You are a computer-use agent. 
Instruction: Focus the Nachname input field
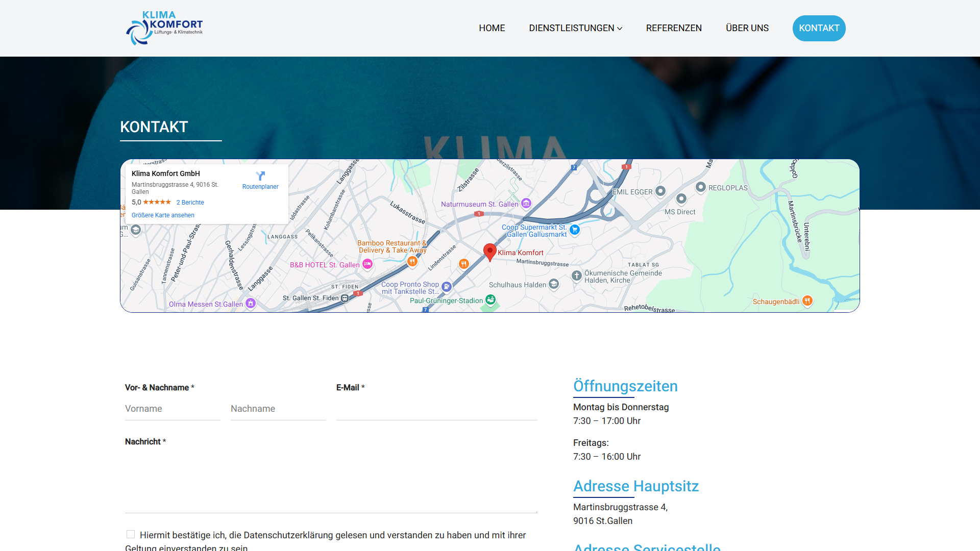278,409
